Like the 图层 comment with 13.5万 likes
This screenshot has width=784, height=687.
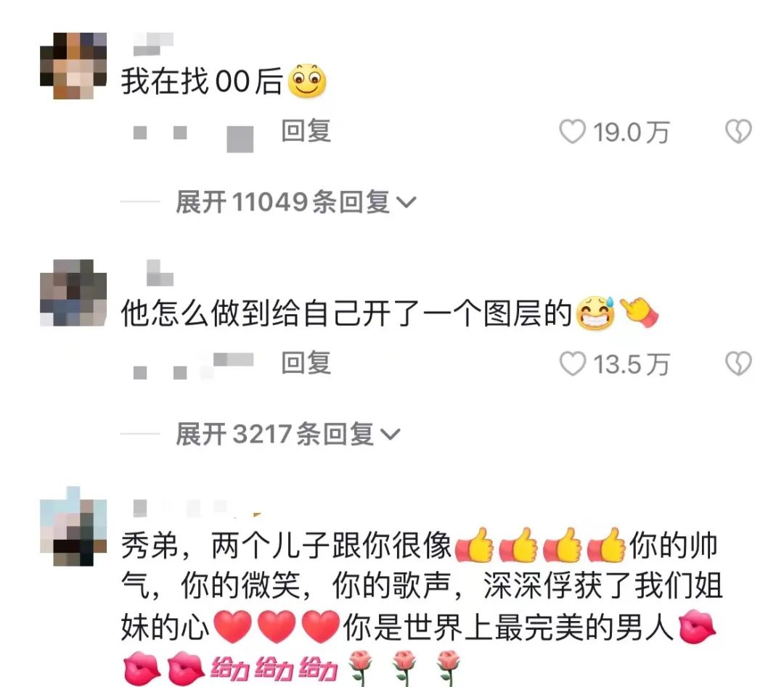pyautogui.click(x=572, y=363)
